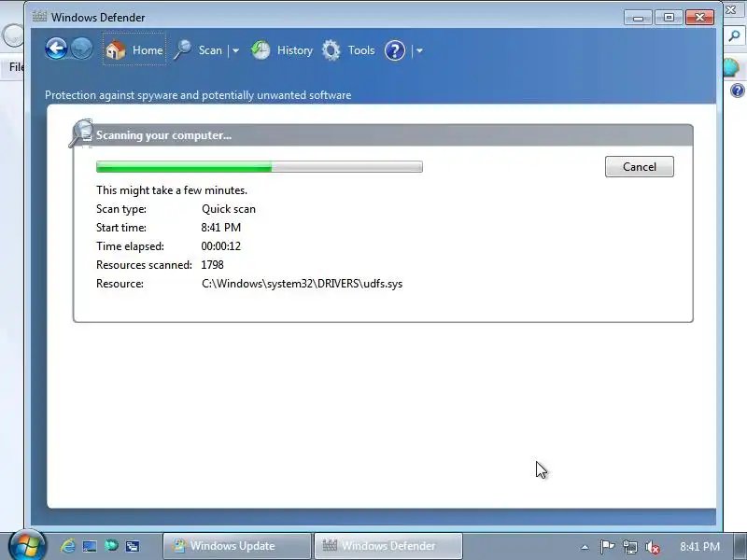Click the scanning computer magnifier icon

point(81,133)
